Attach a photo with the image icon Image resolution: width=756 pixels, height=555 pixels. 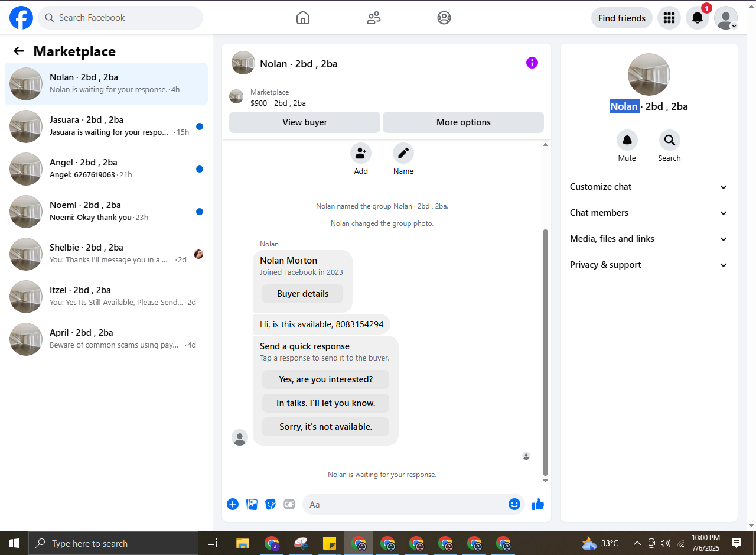[252, 504]
